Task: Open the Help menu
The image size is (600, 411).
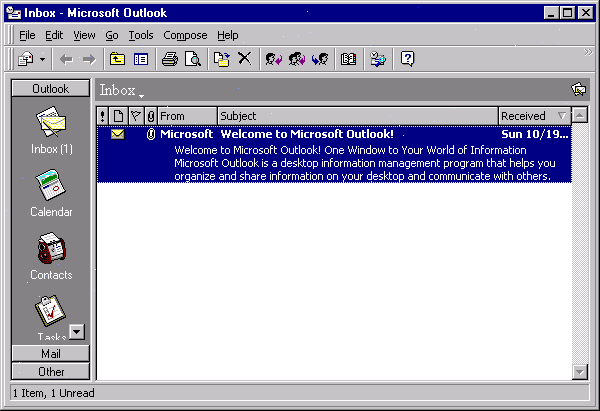Action: [228, 35]
